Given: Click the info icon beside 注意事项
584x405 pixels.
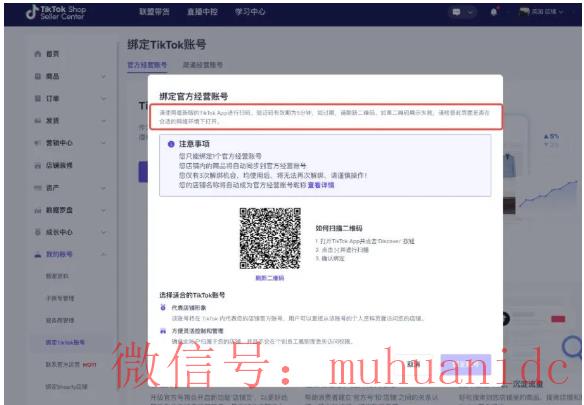Looking at the screenshot, I should pos(171,144).
